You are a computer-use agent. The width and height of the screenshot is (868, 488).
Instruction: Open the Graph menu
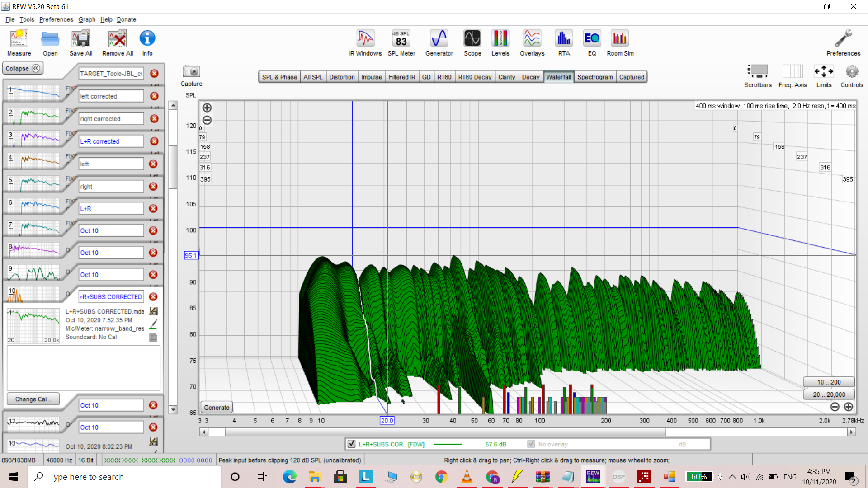click(87, 19)
